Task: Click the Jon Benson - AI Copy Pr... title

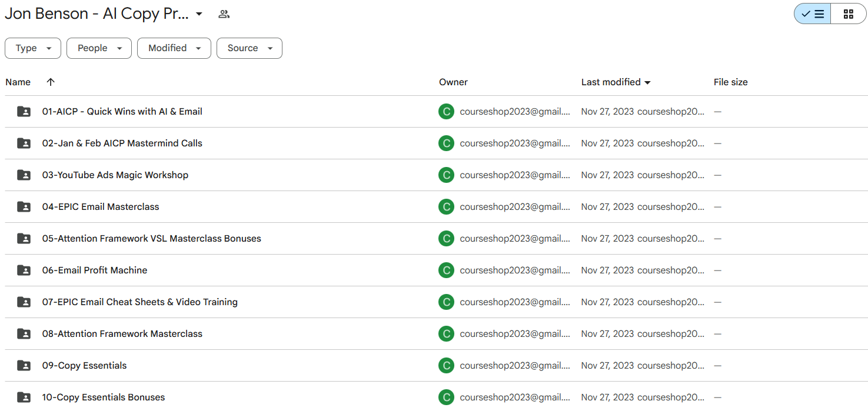Action: coord(97,14)
